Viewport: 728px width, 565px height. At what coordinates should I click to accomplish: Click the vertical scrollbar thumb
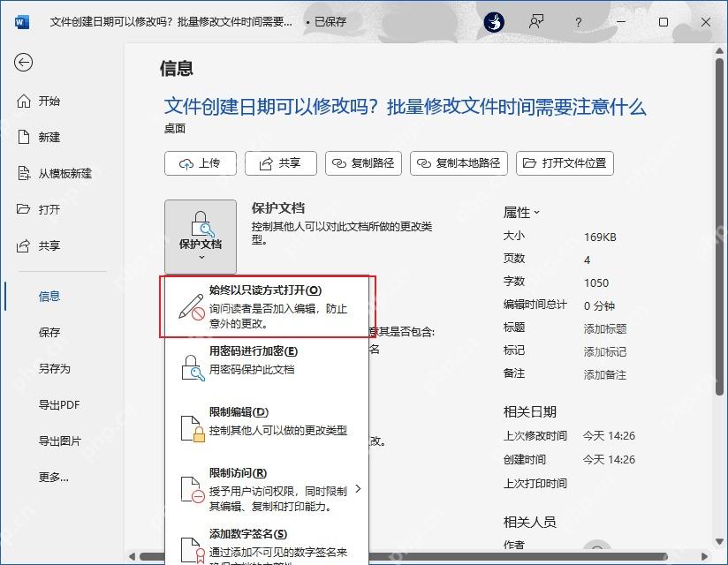pos(719,226)
